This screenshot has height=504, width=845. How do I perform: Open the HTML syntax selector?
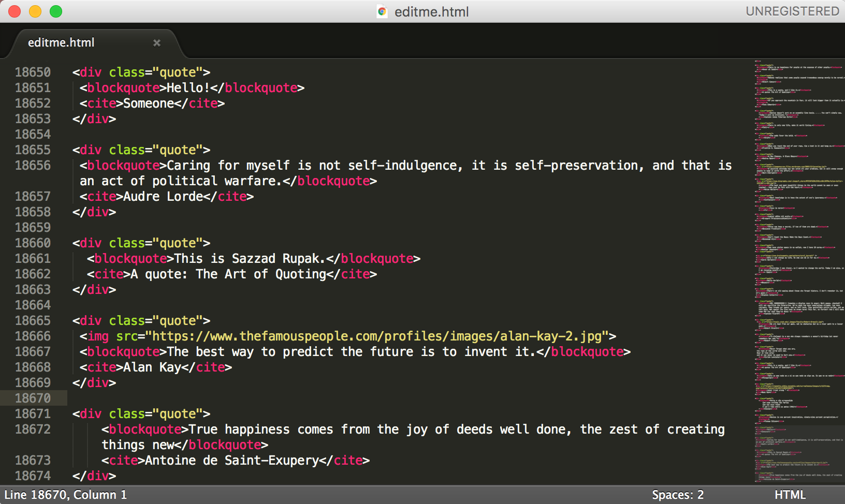pos(790,495)
